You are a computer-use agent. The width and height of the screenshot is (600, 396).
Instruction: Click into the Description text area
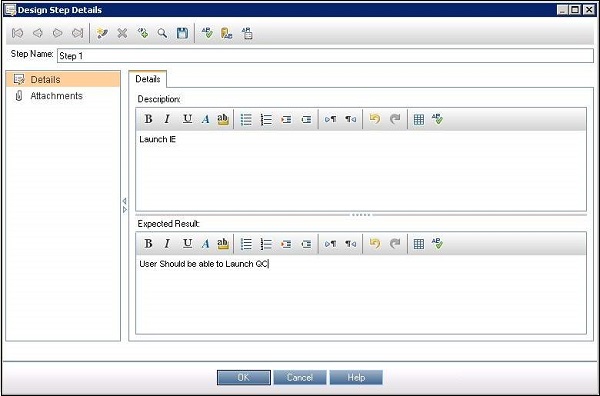tap(361, 171)
